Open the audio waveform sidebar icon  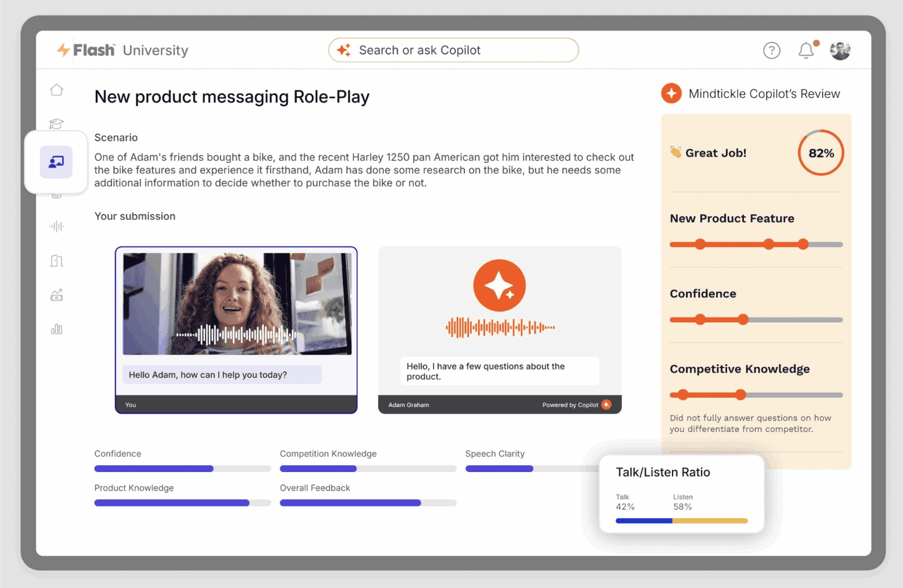[x=56, y=226]
